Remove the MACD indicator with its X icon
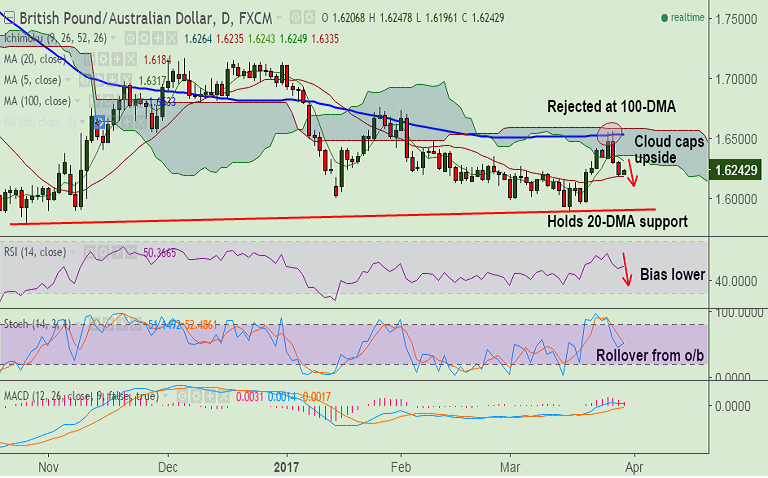The image size is (768, 478). (223, 396)
